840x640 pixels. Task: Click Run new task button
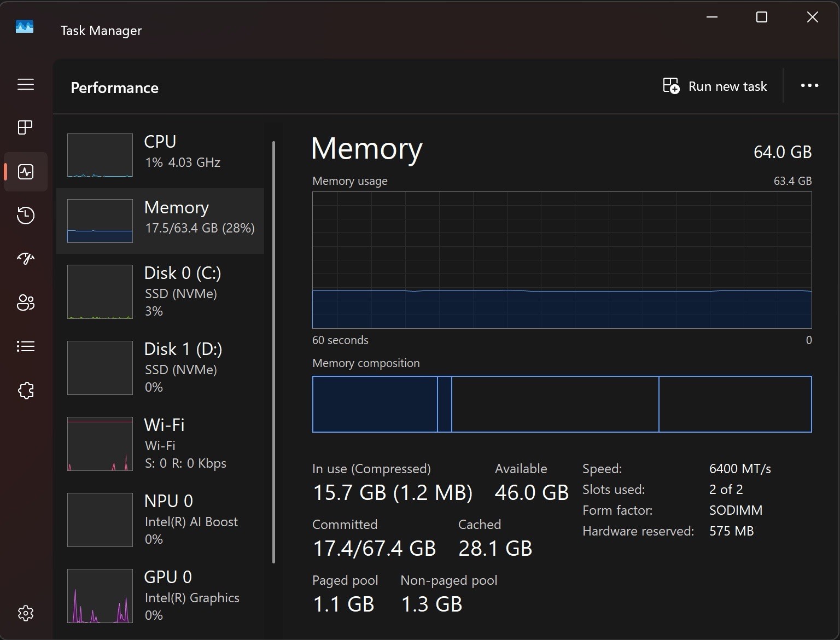(715, 86)
